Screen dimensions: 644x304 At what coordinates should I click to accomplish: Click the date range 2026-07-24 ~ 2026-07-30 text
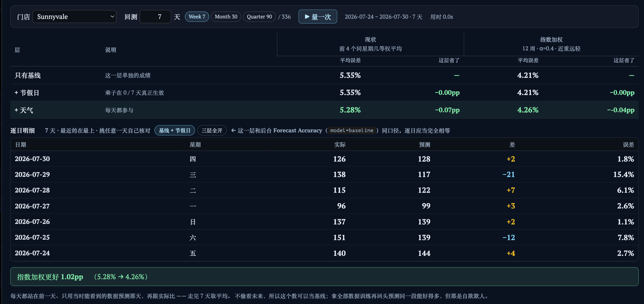point(384,17)
